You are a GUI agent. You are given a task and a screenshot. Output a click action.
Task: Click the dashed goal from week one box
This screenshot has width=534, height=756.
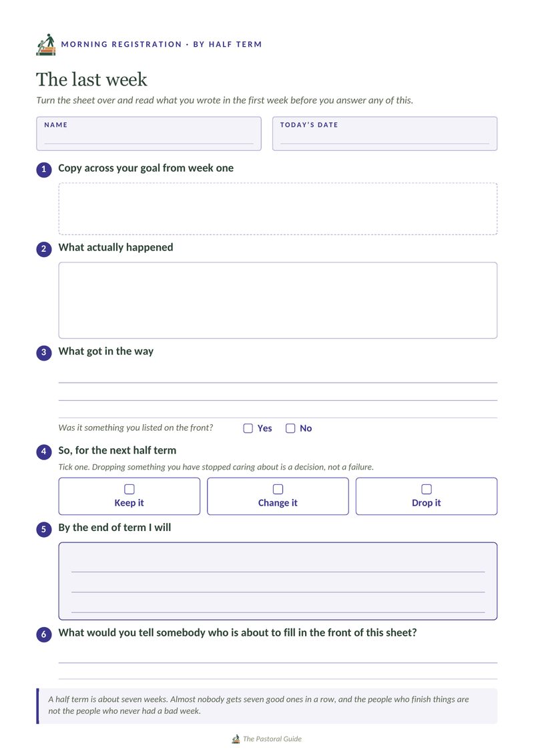coord(278,209)
